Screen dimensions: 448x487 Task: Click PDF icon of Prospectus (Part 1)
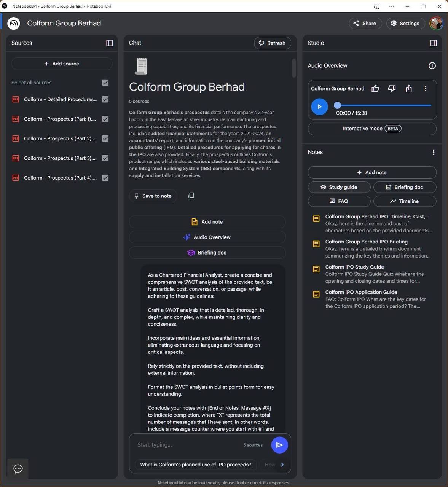[16, 119]
